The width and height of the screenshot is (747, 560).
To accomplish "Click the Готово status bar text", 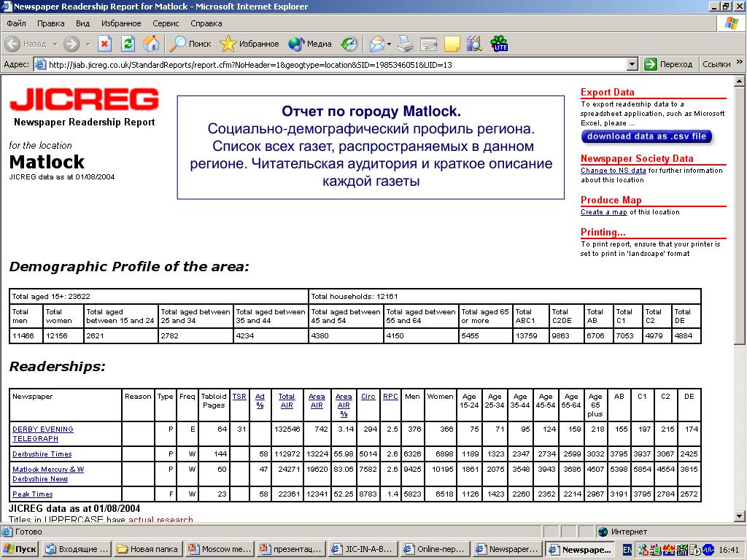I will 28,532.
